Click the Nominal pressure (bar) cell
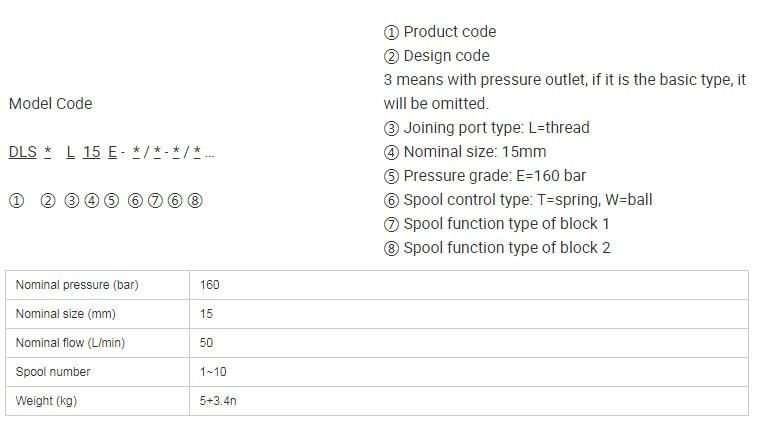The height and width of the screenshot is (425, 762). pyautogui.click(x=97, y=285)
